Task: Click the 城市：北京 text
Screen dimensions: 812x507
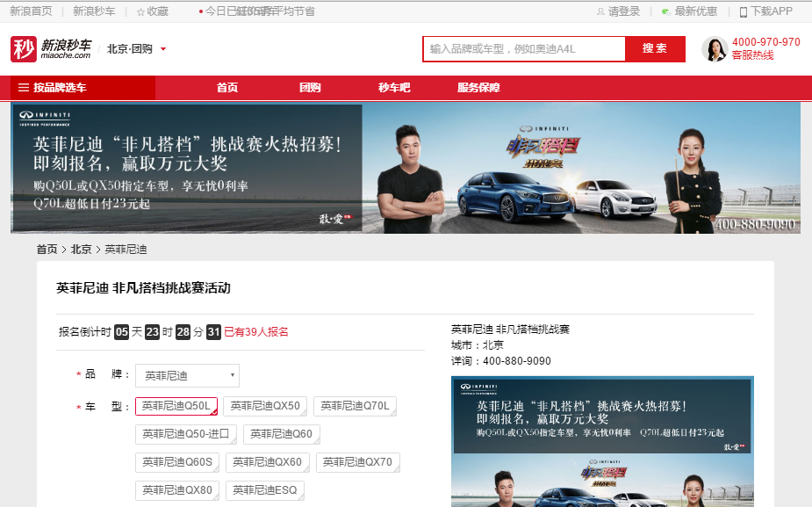Action: coord(477,345)
